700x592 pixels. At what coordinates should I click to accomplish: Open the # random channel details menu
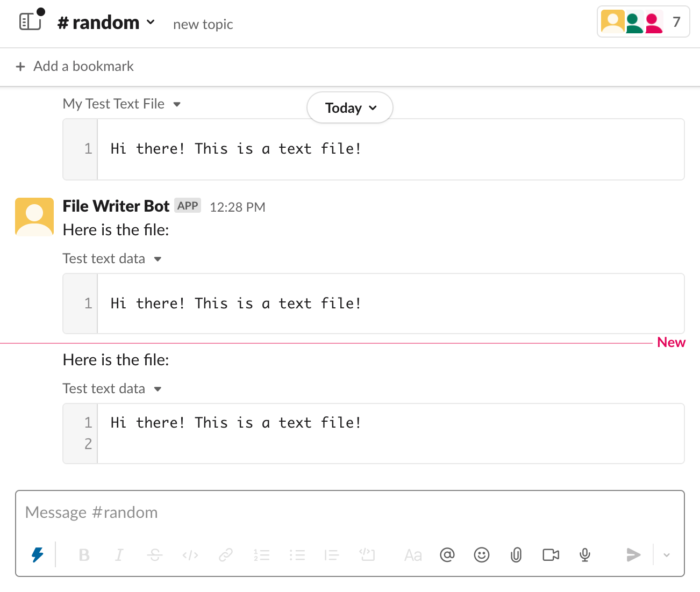pyautogui.click(x=105, y=23)
